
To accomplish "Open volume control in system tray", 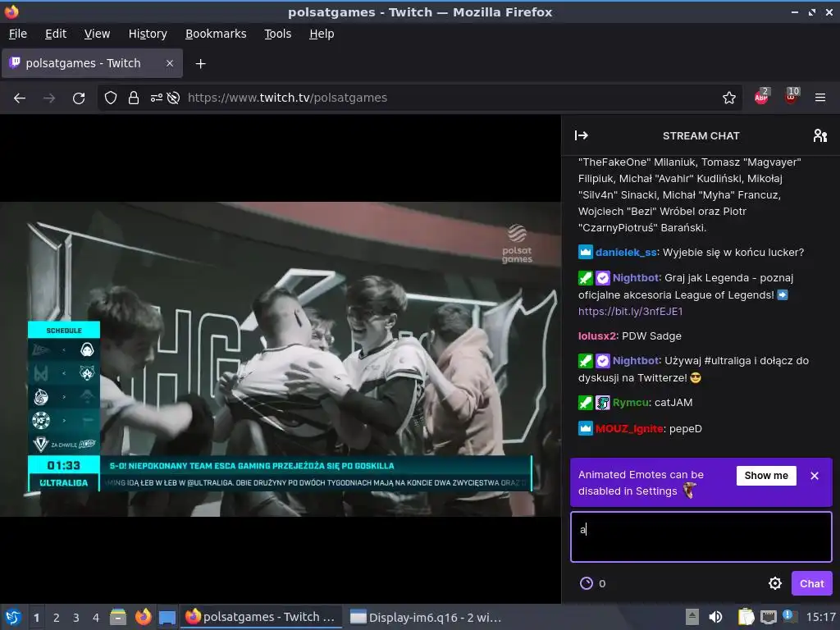I will tap(715, 617).
